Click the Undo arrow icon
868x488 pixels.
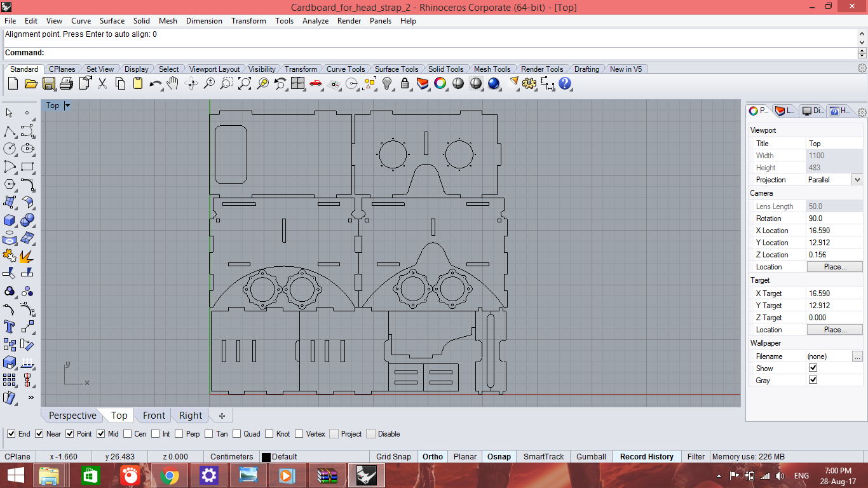point(156,83)
